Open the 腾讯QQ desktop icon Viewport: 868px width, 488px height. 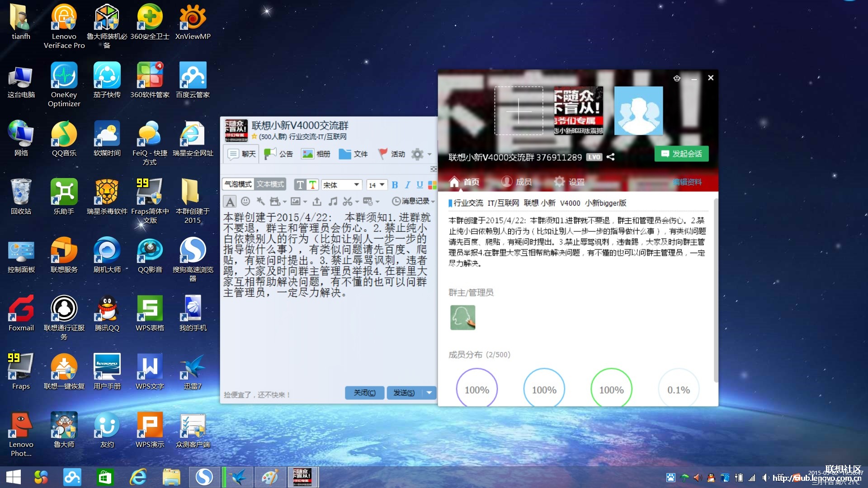click(x=107, y=313)
